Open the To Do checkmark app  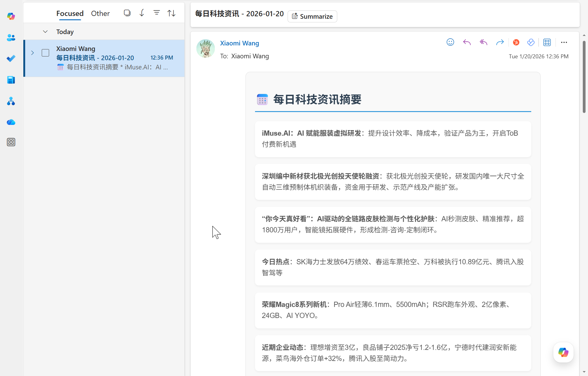click(x=11, y=59)
